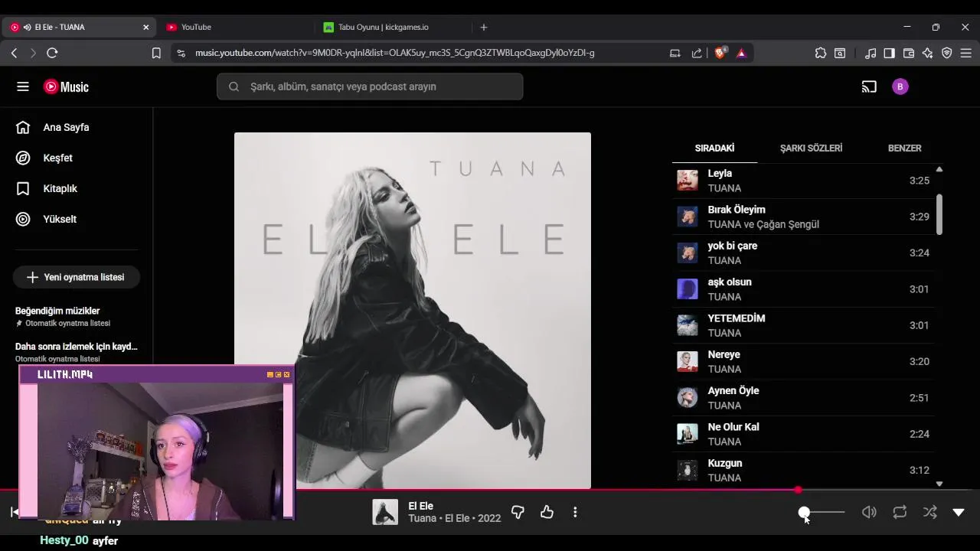Reload the current page
The image size is (980, 551).
[52, 53]
